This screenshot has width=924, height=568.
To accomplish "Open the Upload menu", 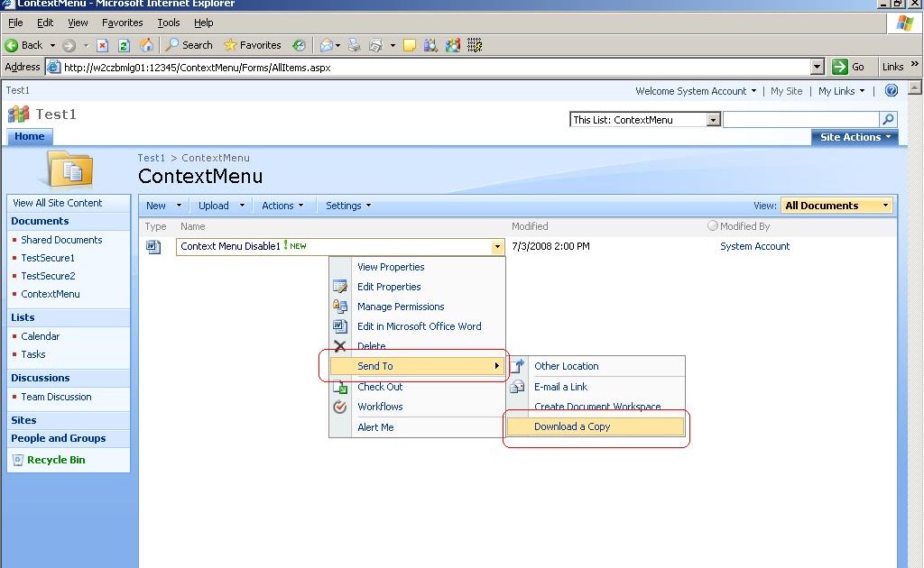I will tap(221, 206).
